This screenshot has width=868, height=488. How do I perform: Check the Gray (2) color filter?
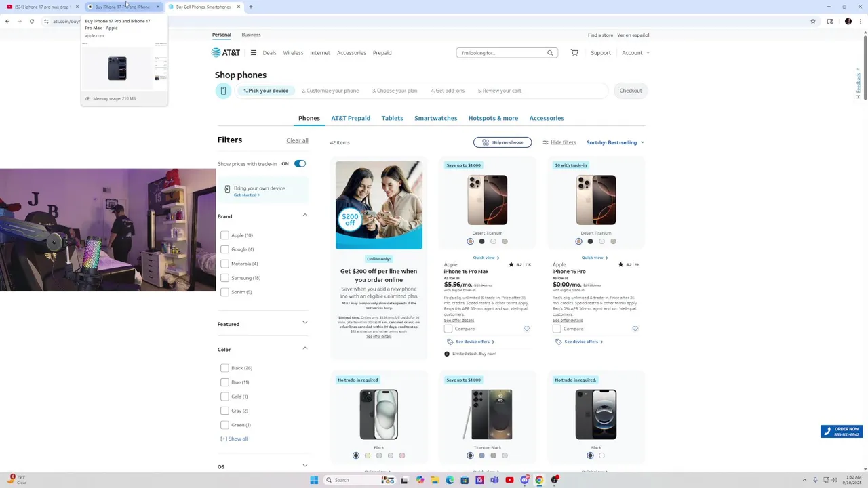[224, 411]
